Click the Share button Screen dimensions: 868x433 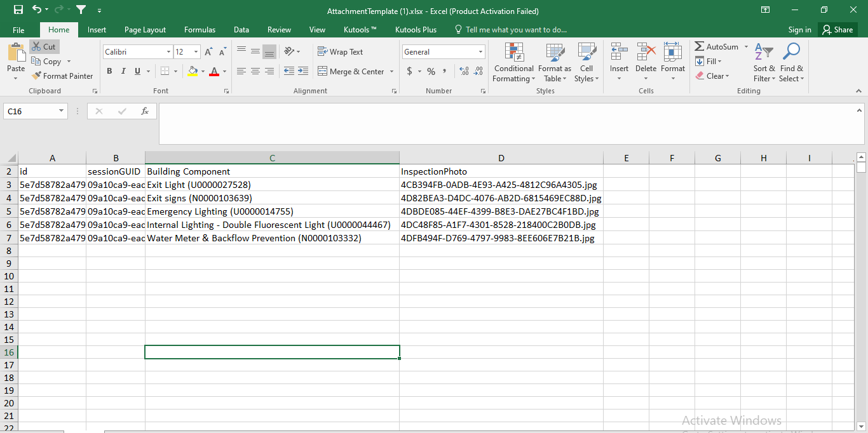coord(837,30)
